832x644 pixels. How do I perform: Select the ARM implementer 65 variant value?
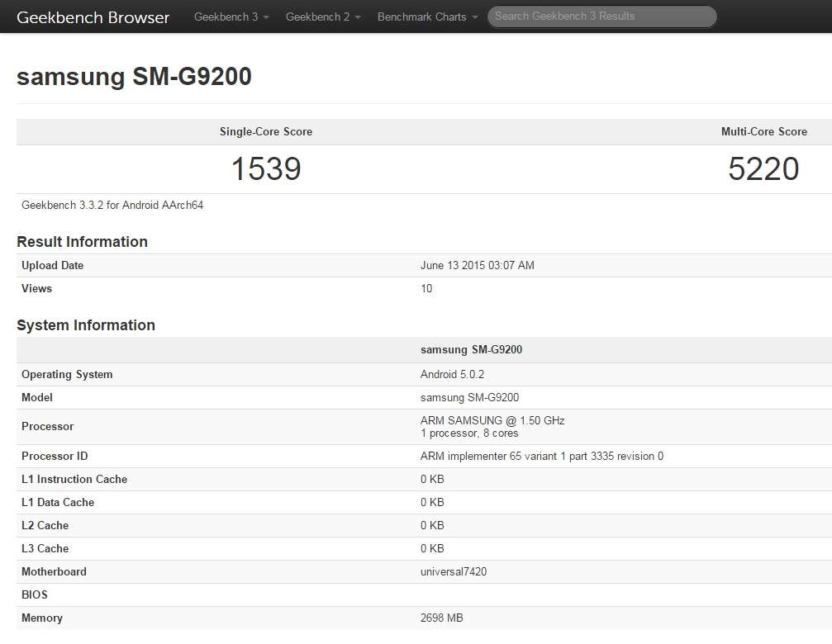[542, 456]
